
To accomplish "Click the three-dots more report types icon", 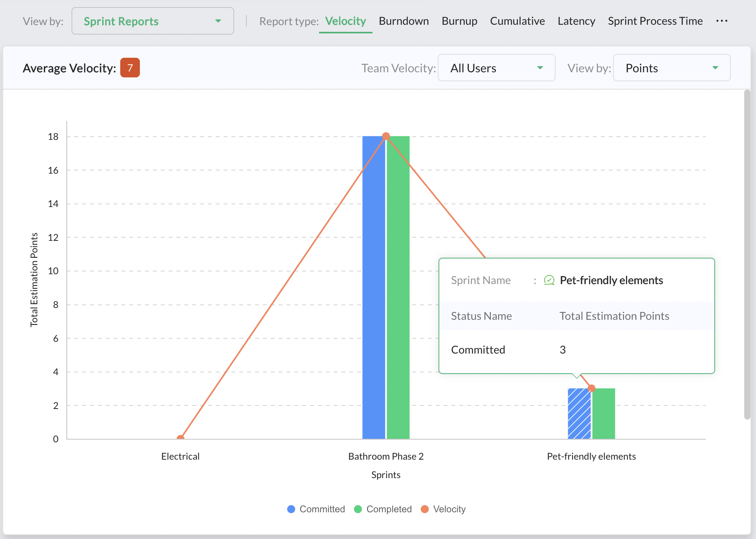I will pos(721,21).
